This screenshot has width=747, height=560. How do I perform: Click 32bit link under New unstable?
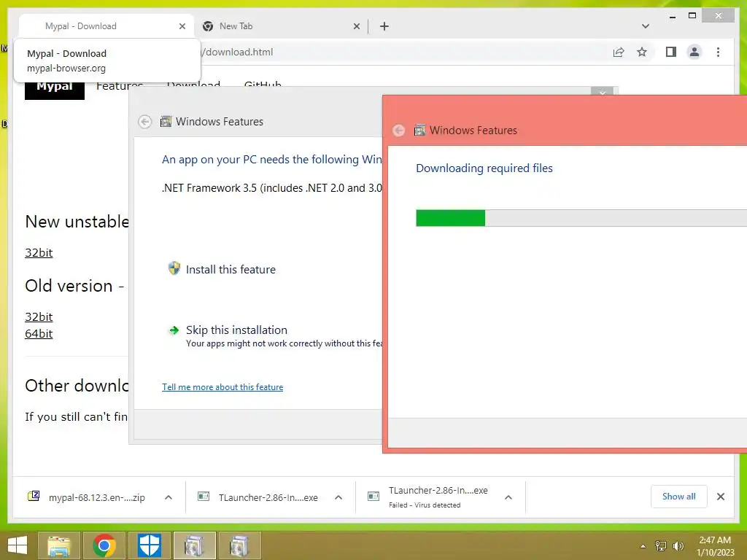[x=39, y=252]
